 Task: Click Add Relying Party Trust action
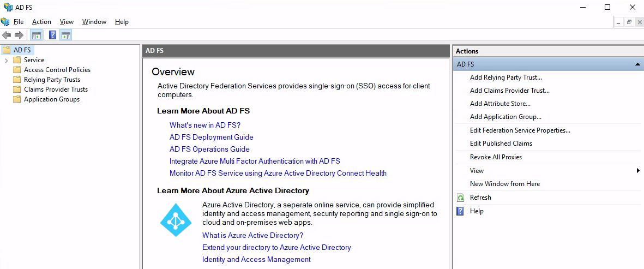(506, 77)
